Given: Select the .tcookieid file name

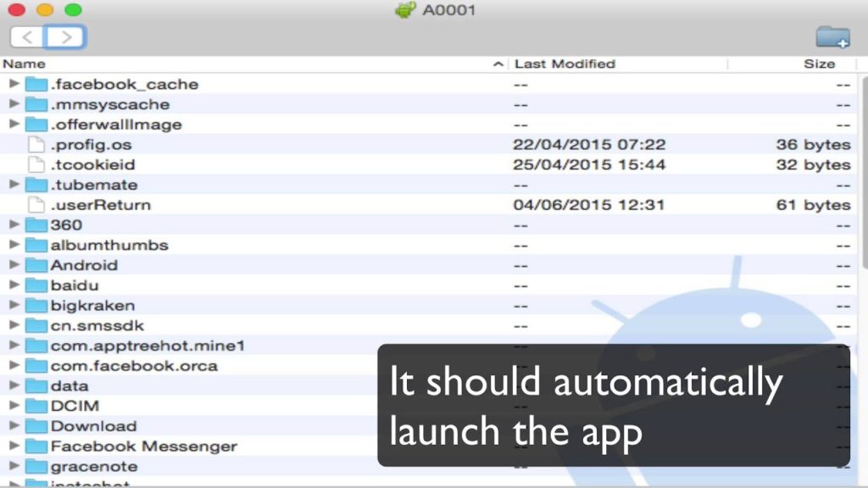Looking at the screenshot, I should [93, 164].
